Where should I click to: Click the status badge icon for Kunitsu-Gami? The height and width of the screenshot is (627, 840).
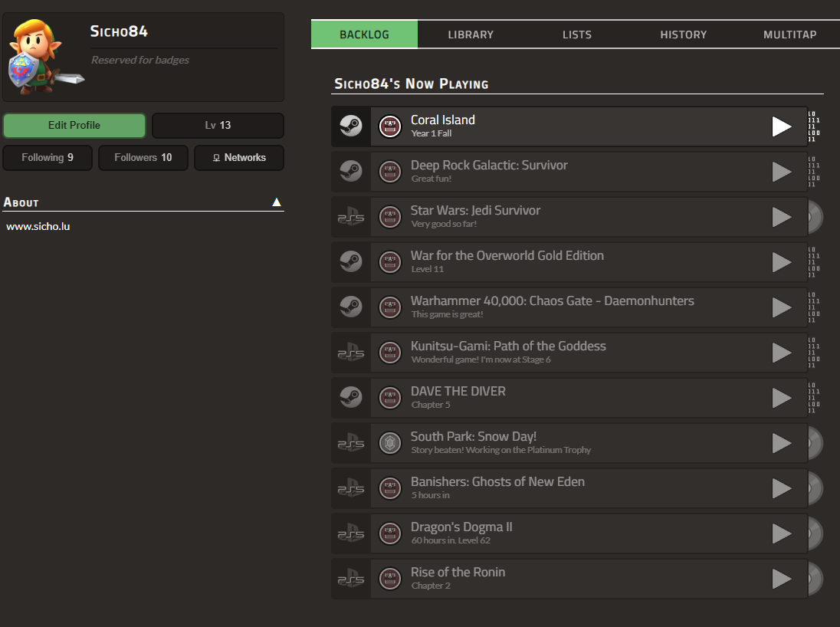tap(390, 353)
